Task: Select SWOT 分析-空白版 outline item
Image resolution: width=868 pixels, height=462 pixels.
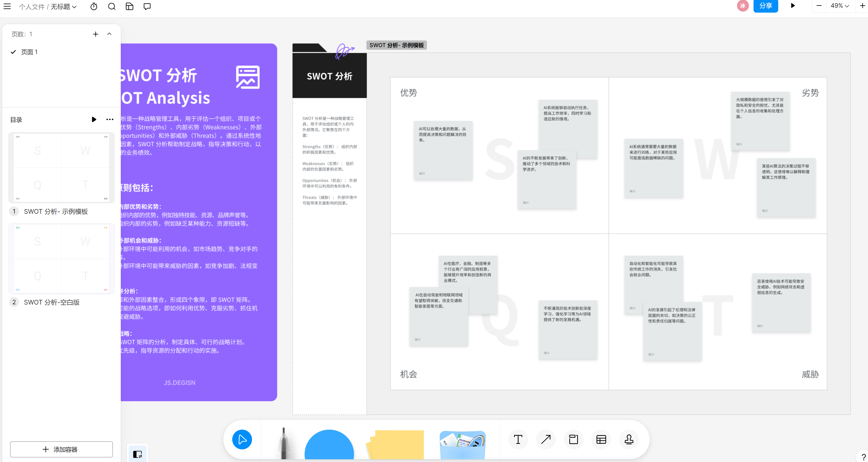Action: [x=52, y=302]
